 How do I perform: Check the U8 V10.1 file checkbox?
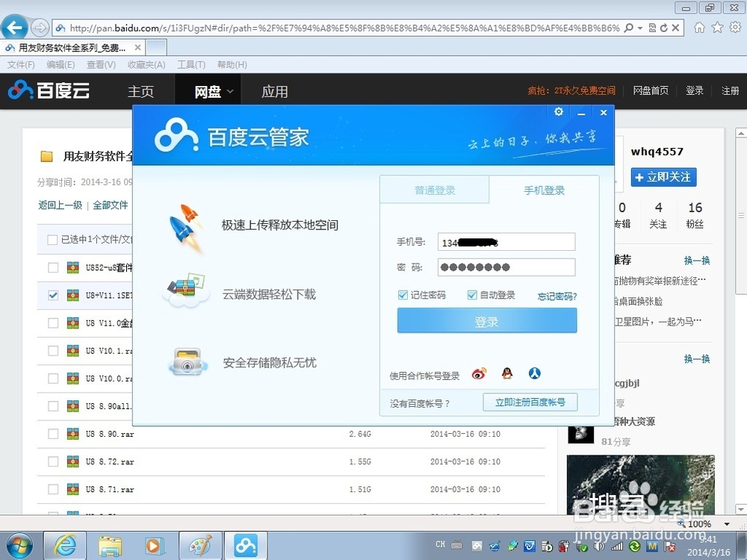point(53,351)
